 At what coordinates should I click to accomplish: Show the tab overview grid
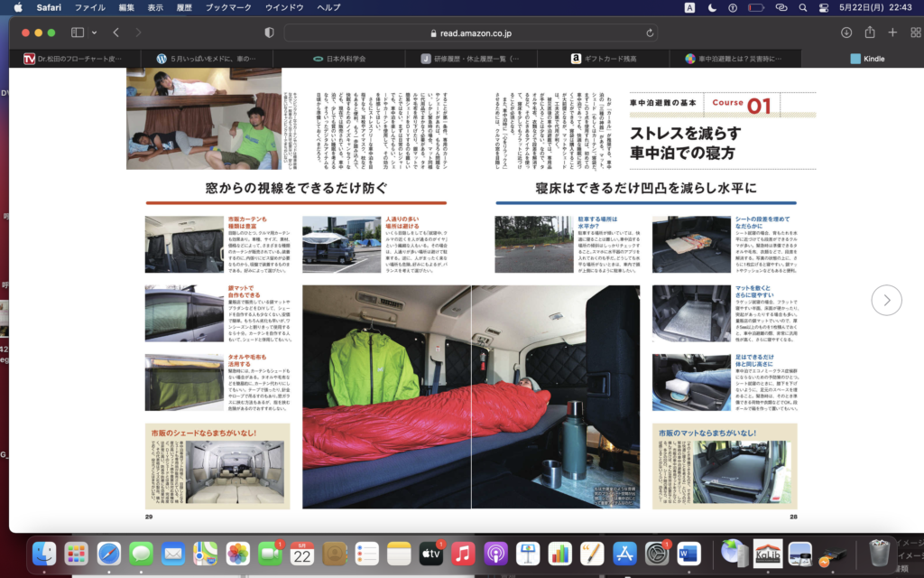[915, 33]
